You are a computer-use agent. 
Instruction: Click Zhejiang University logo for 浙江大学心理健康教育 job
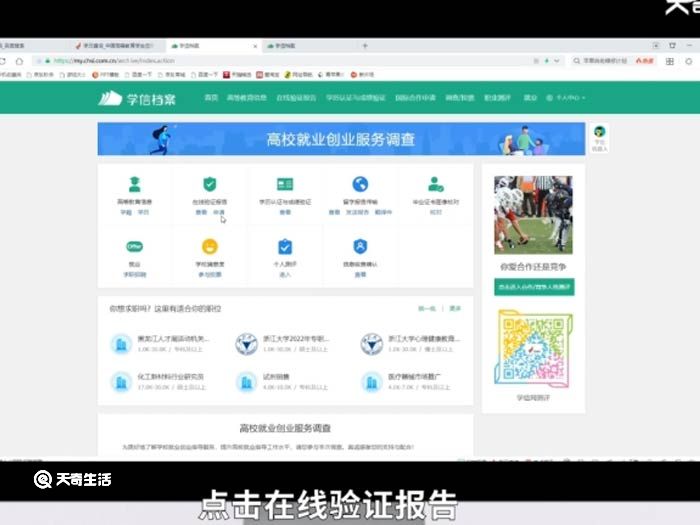371,344
